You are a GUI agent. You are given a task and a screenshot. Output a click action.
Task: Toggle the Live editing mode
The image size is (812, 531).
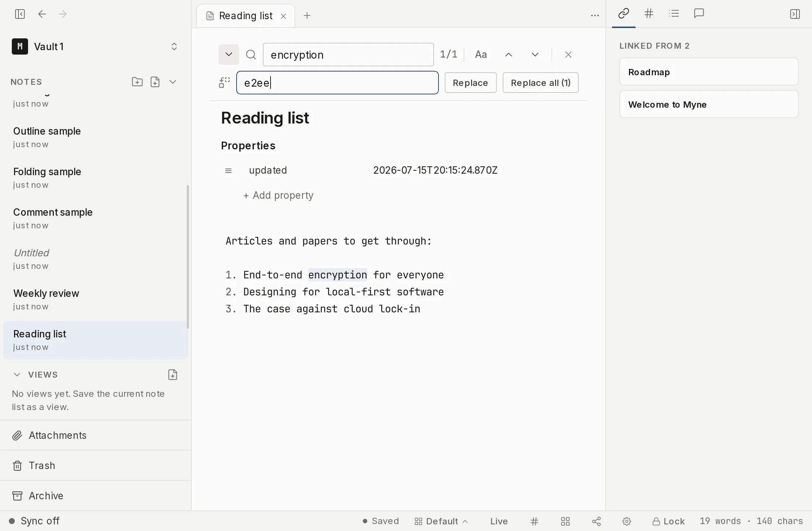pyautogui.click(x=499, y=521)
